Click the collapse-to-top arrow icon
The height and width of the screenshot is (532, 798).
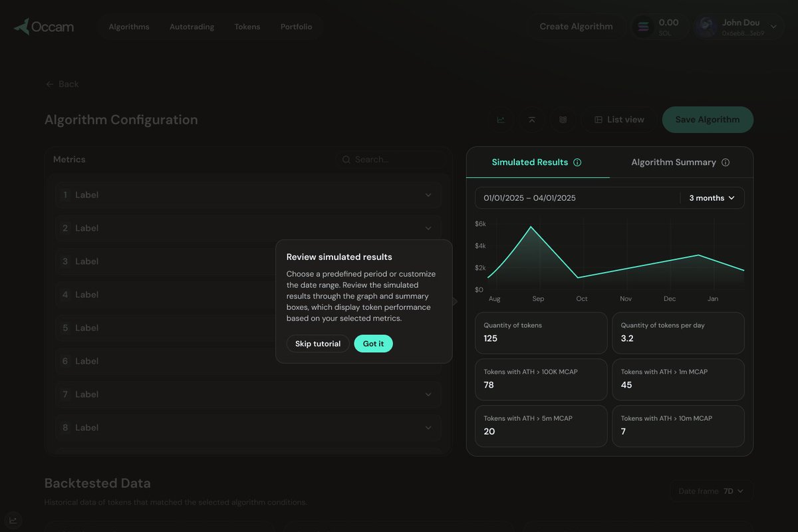tap(532, 120)
